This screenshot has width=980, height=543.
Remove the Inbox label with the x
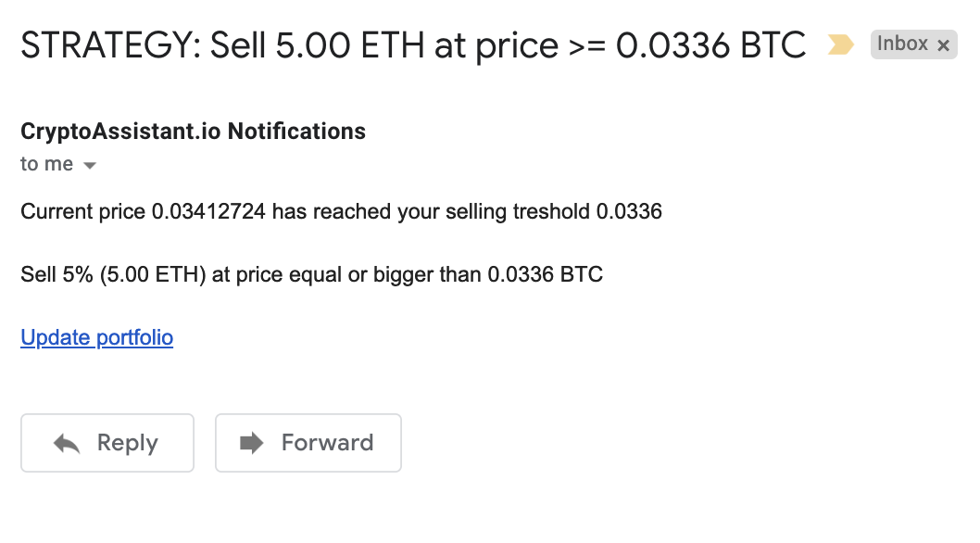944,45
